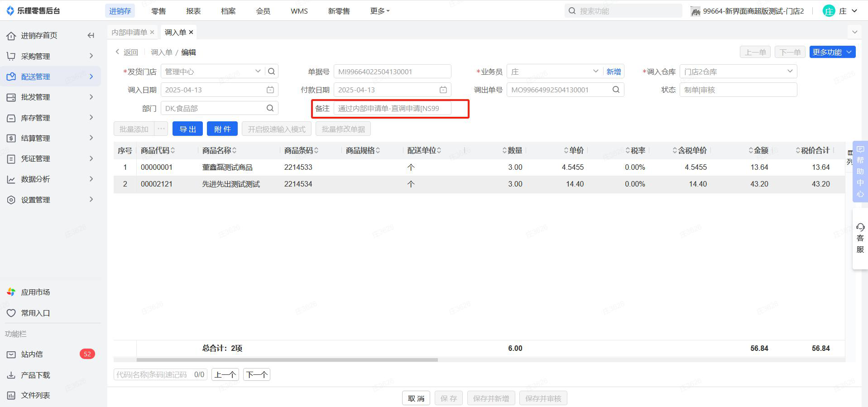Click the search icon in 发货门店 field
The image size is (868, 407).
pos(271,72)
